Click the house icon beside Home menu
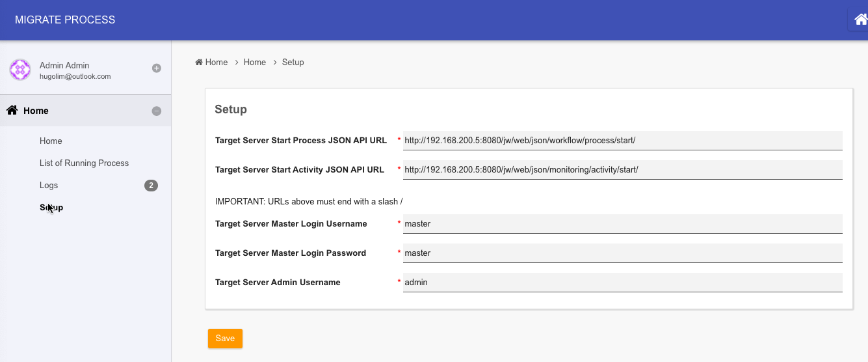 [x=12, y=111]
